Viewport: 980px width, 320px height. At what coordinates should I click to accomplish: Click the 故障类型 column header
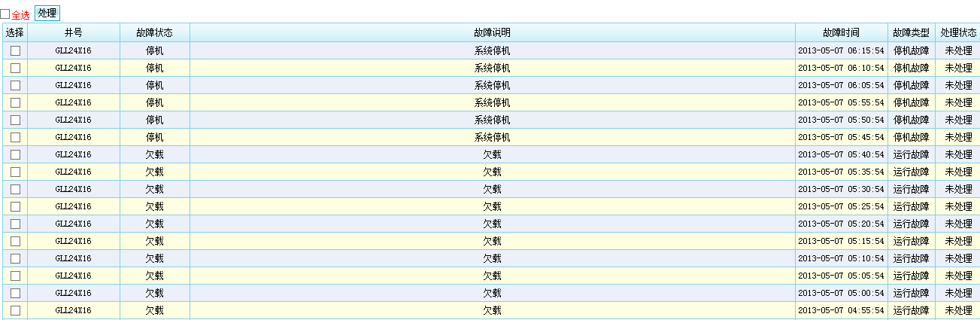tap(911, 32)
